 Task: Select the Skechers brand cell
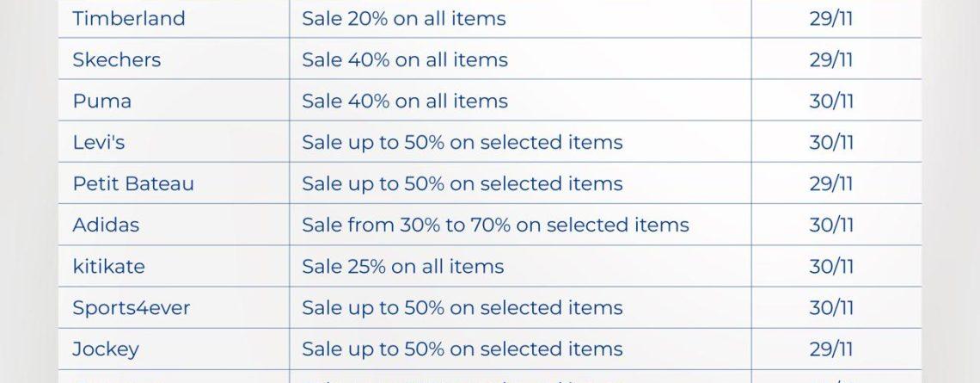pyautogui.click(x=116, y=59)
